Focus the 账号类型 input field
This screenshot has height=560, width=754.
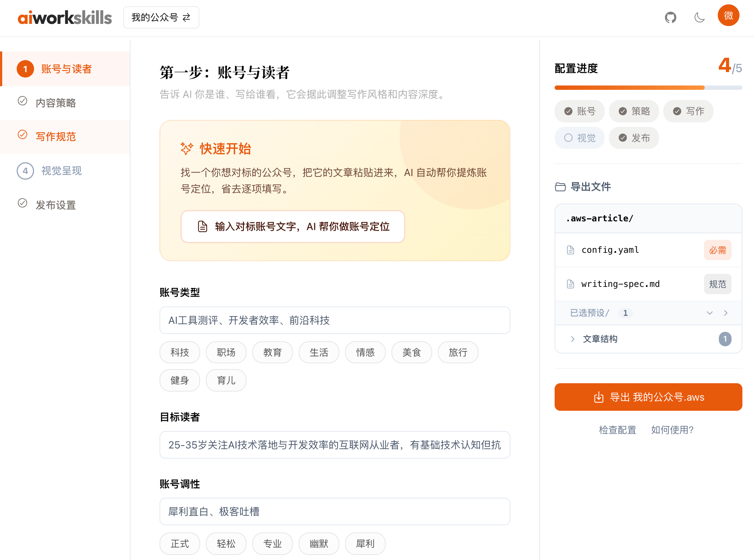(x=335, y=320)
